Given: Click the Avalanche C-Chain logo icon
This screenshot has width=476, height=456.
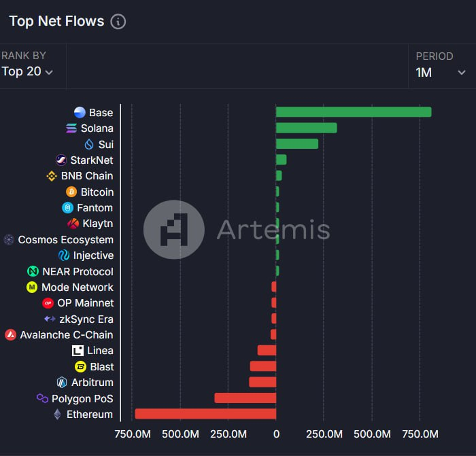Looking at the screenshot, I should point(10,334).
